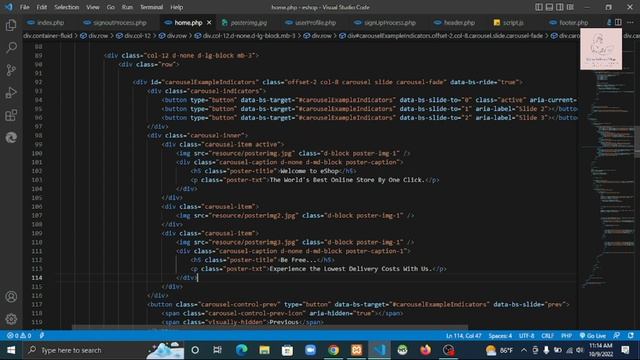Change indentation via Spaces: 4
640x360 pixels.
(500, 336)
